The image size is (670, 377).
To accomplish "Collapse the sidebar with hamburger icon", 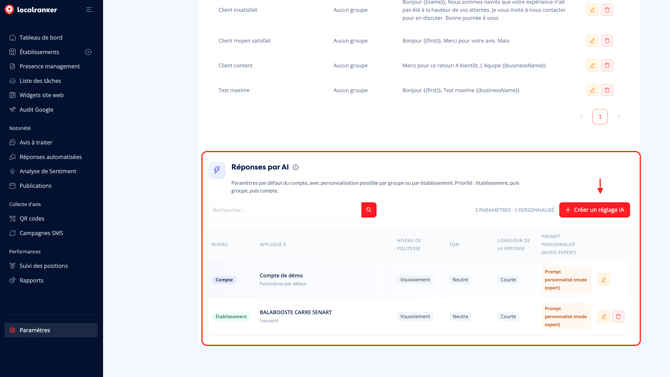I will 89,9.
